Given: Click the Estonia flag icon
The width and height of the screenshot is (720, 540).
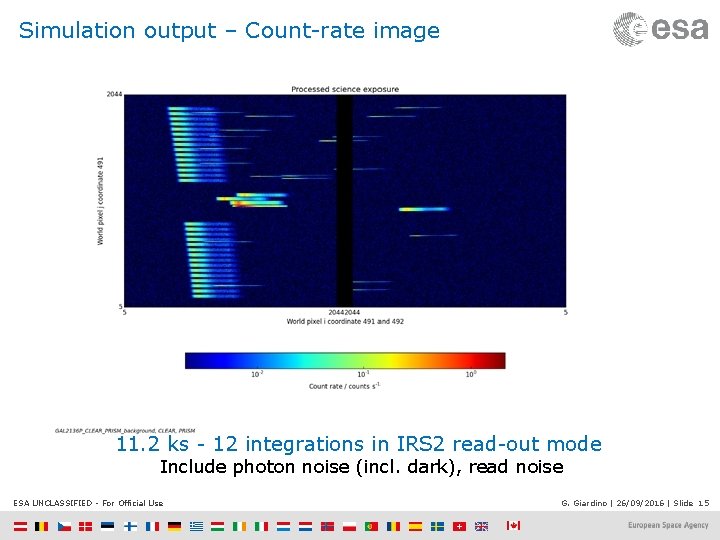Looking at the screenshot, I should tap(108, 526).
